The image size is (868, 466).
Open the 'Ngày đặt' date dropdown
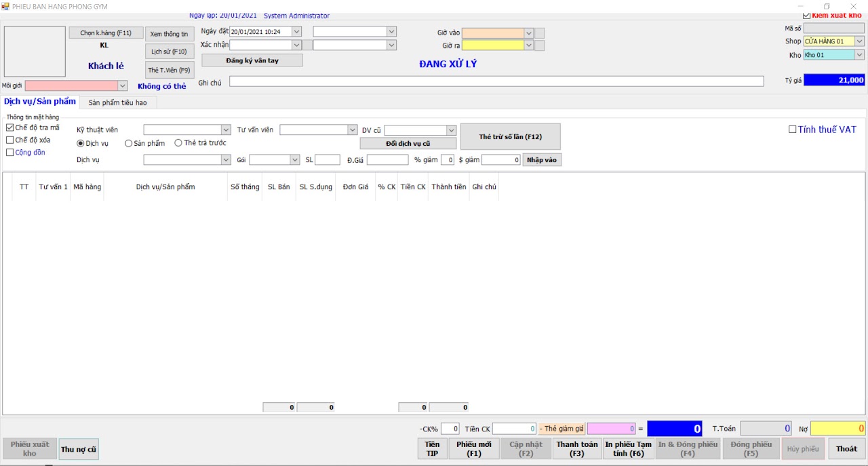point(296,31)
